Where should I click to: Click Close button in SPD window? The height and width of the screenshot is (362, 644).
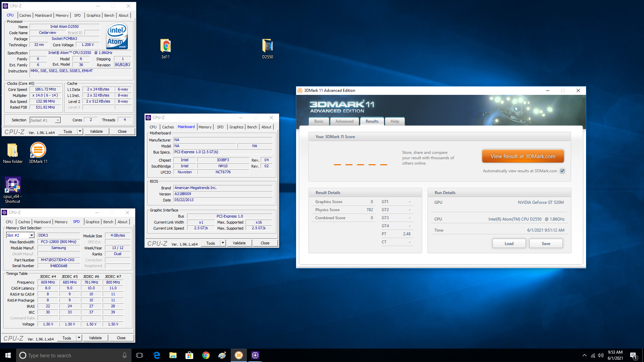click(x=121, y=338)
